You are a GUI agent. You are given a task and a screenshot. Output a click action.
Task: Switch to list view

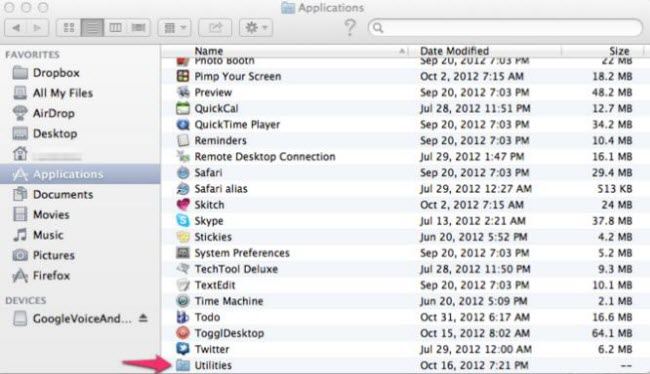pos(92,28)
